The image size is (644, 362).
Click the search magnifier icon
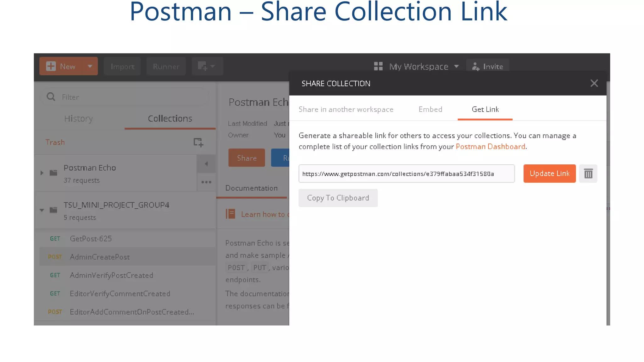point(51,96)
